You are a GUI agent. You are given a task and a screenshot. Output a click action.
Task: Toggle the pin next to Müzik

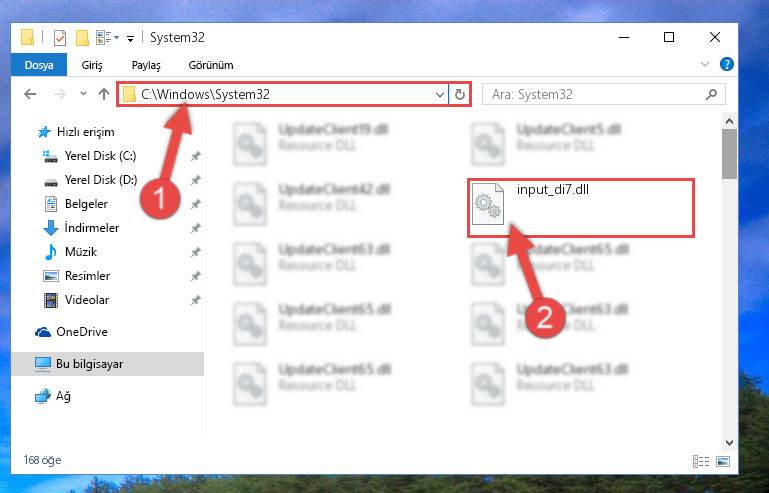196,252
